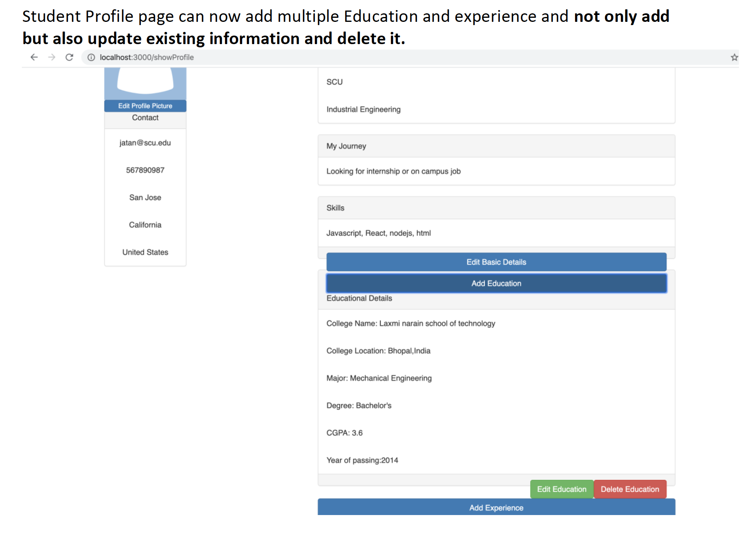Click the browser back arrow
Image resolution: width=756 pixels, height=547 pixels.
pyautogui.click(x=34, y=57)
